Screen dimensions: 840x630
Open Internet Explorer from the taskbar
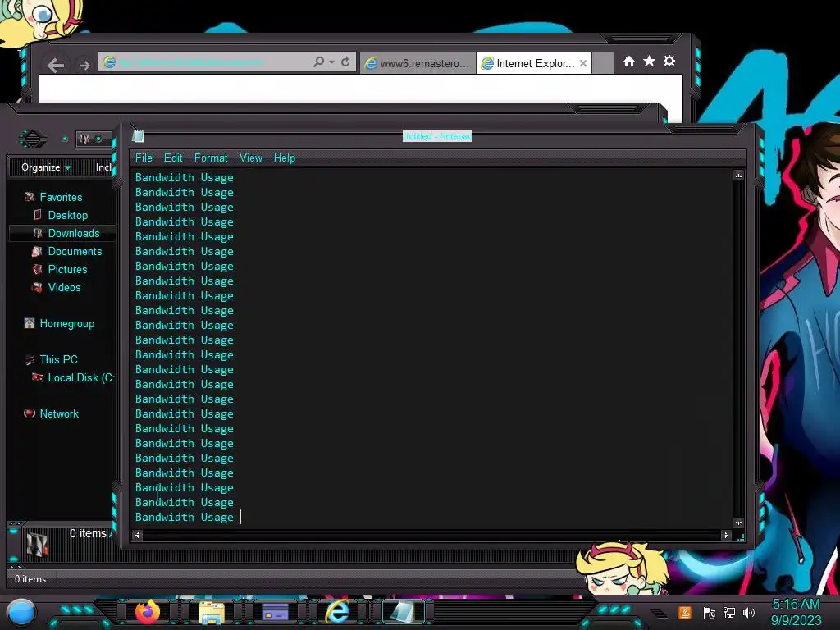click(338, 611)
